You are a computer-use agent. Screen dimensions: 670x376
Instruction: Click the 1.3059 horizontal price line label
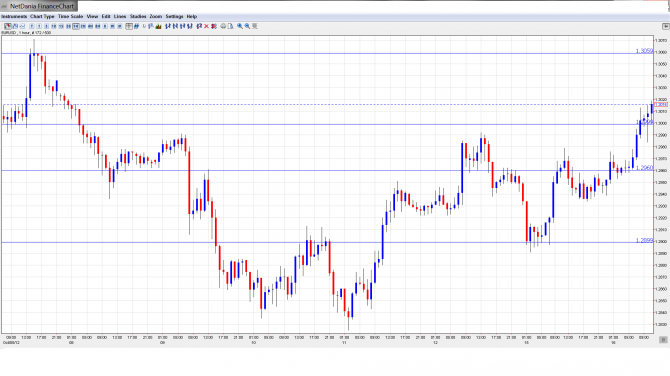644,51
